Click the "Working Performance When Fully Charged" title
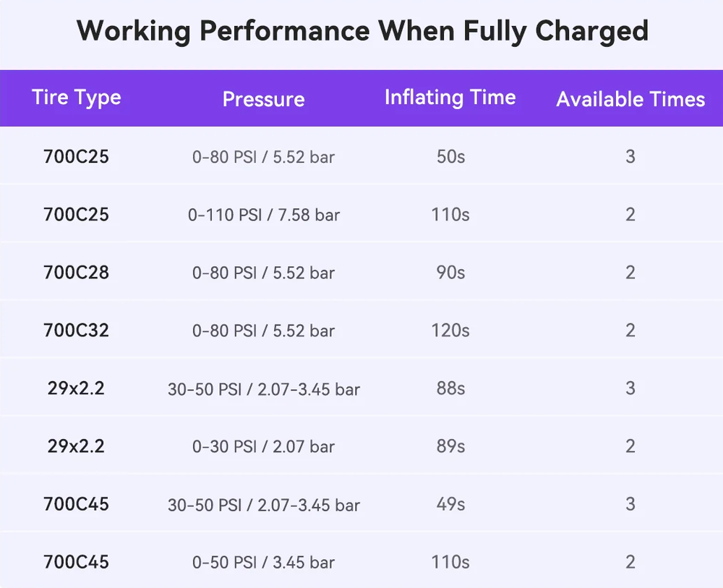723x588 pixels. (x=361, y=32)
